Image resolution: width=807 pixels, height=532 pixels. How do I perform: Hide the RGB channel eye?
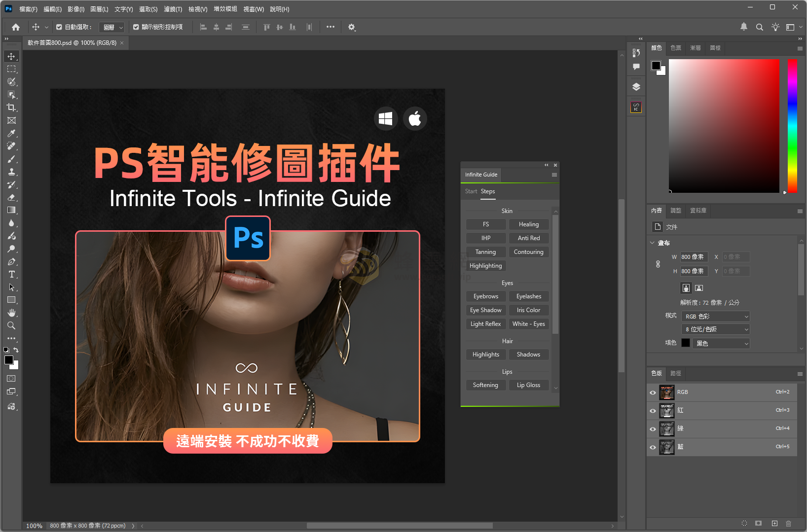653,392
